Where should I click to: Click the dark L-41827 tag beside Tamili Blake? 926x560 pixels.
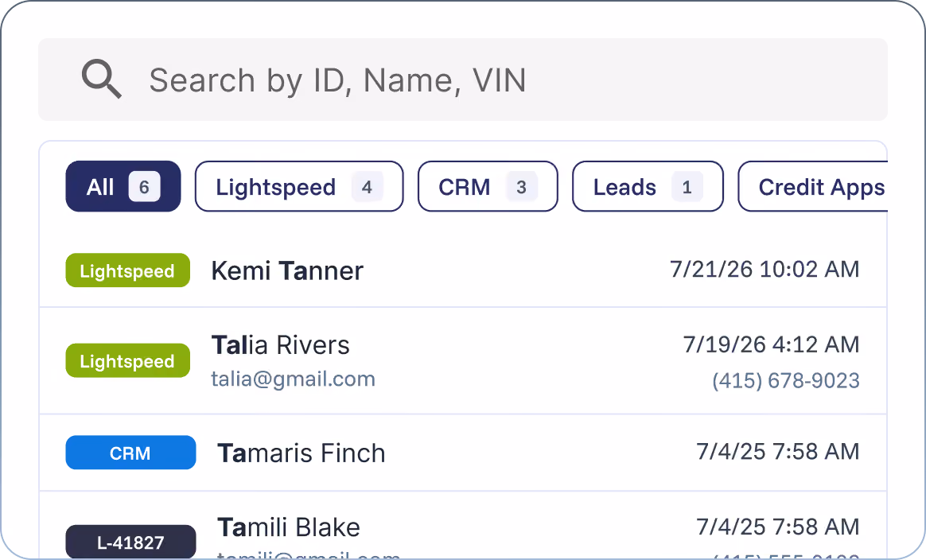click(x=130, y=542)
